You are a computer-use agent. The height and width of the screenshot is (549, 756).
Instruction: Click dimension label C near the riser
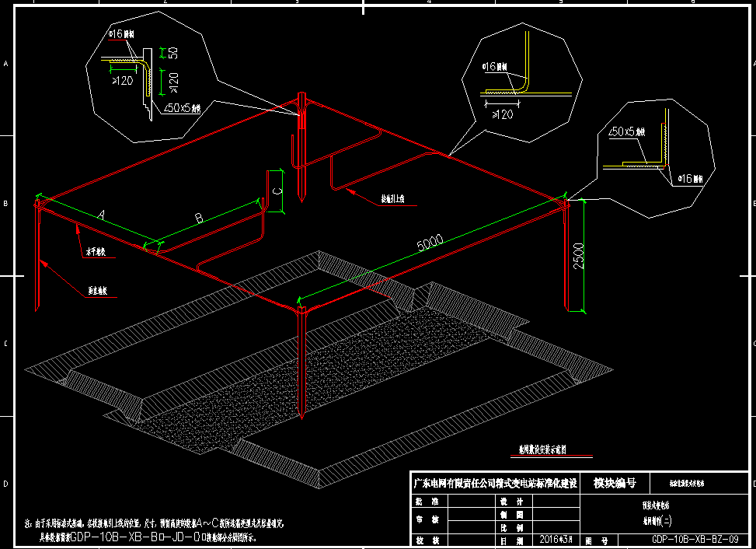coord(277,188)
